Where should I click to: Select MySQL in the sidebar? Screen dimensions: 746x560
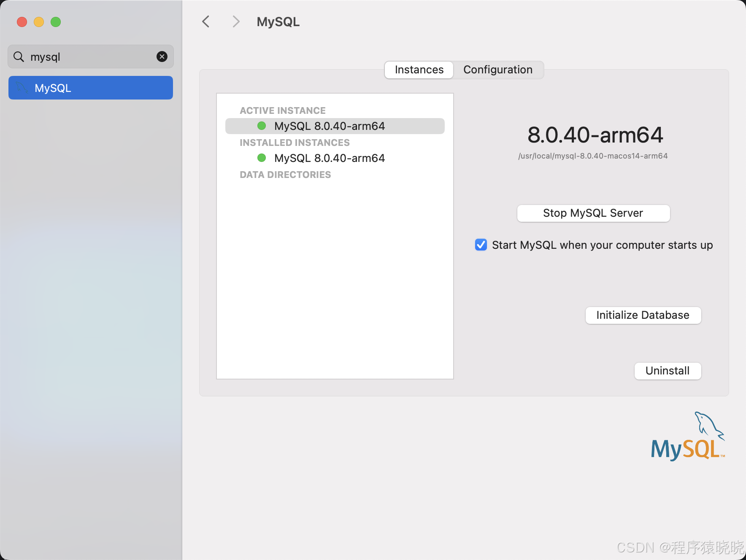(91, 88)
